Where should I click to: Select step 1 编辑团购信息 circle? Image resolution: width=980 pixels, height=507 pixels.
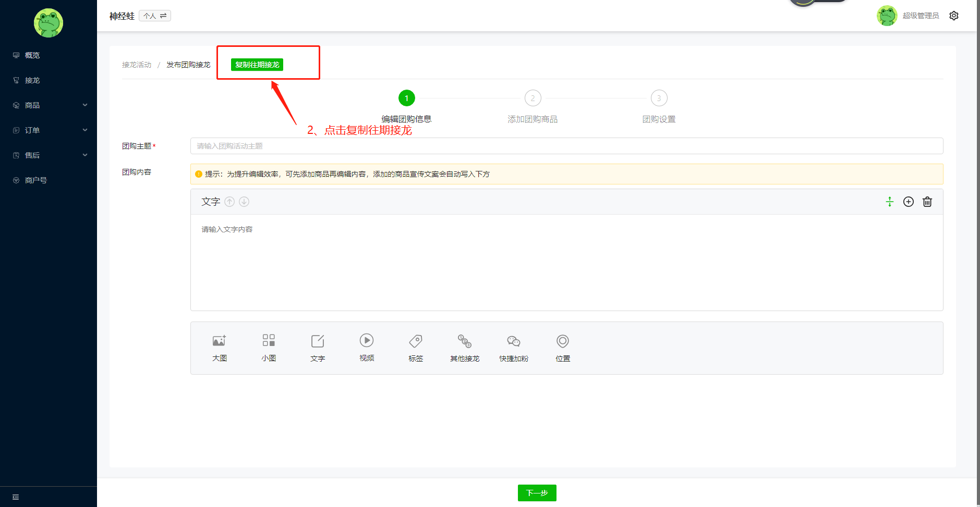(407, 98)
